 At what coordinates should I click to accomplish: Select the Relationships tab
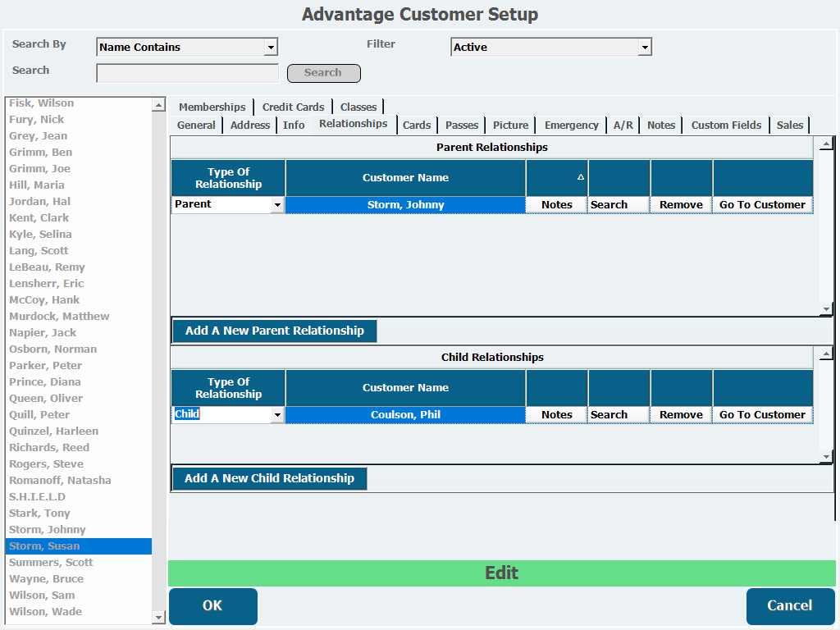[x=354, y=124]
